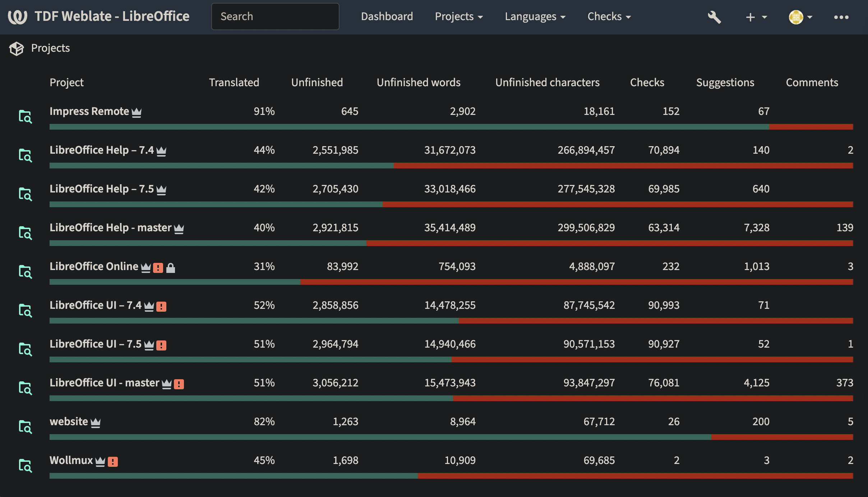Click the Weblate logo icon
This screenshot has height=497, width=868.
[18, 17]
